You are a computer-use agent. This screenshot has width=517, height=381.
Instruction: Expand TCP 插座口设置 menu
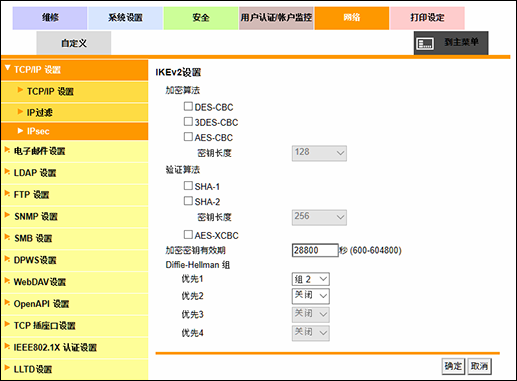[x=75, y=326]
